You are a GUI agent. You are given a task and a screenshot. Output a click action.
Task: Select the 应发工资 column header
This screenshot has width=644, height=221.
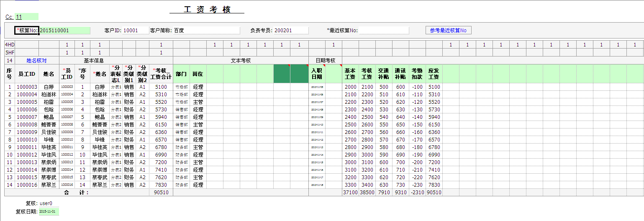[x=434, y=74]
